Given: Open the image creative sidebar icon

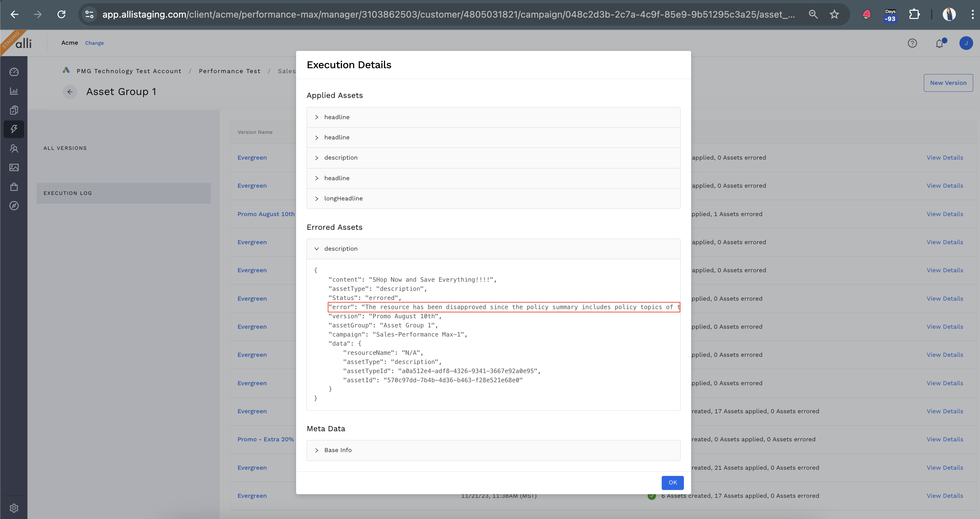Looking at the screenshot, I should point(14,167).
